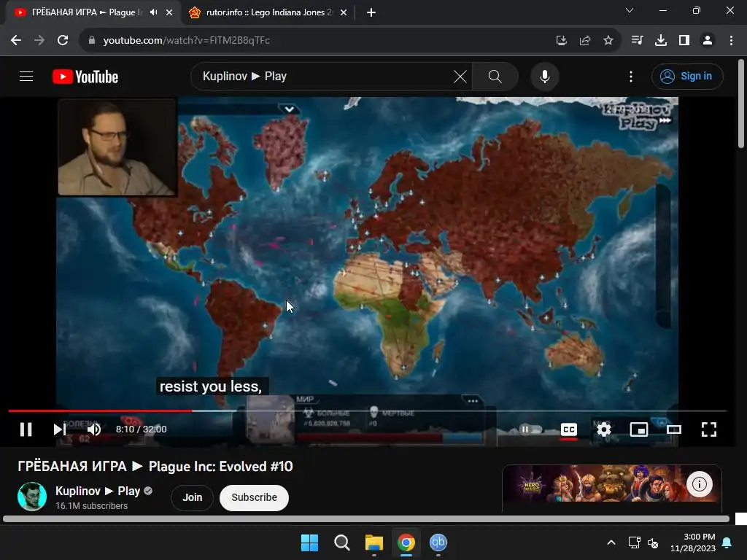Pause the video playback
Image resolution: width=747 pixels, height=560 pixels.
[x=26, y=429]
